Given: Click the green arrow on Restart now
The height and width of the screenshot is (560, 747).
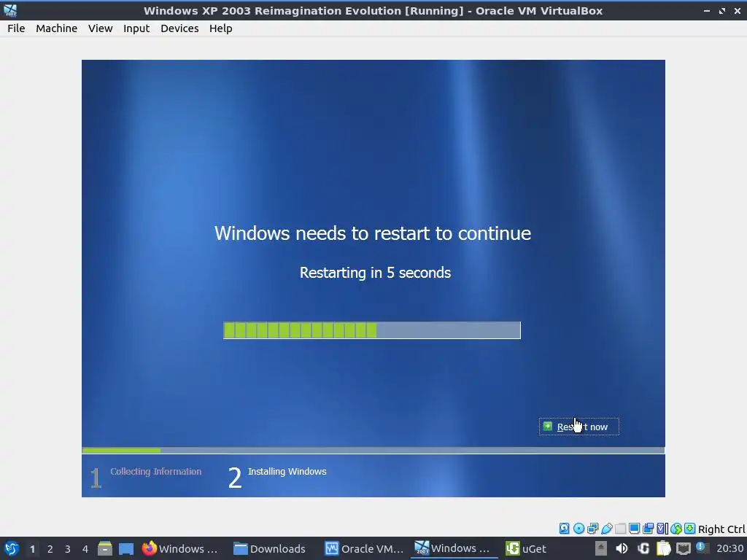Looking at the screenshot, I should coord(547,426).
